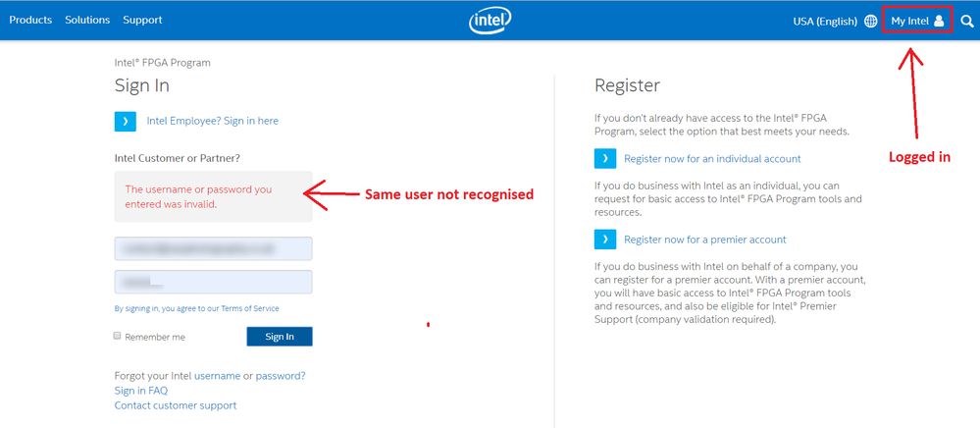Open Contact customer support link
Image resolution: width=980 pixels, height=428 pixels.
click(176, 405)
